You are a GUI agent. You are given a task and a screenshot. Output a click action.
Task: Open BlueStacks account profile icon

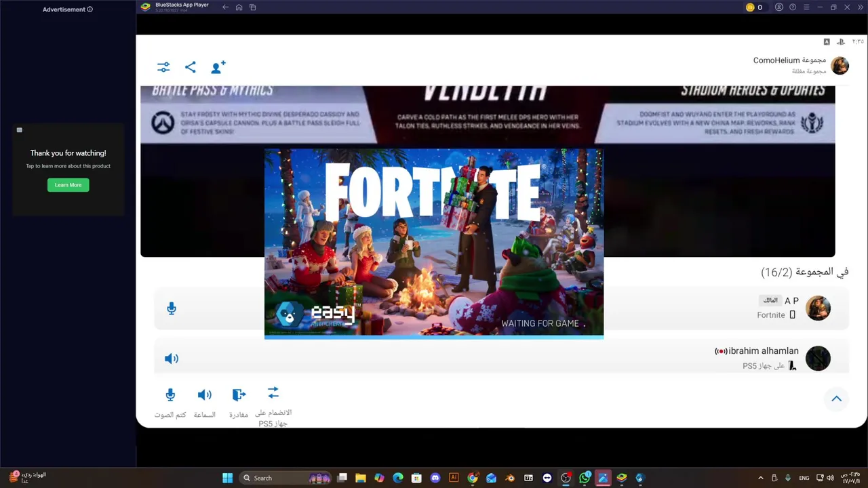(x=779, y=7)
